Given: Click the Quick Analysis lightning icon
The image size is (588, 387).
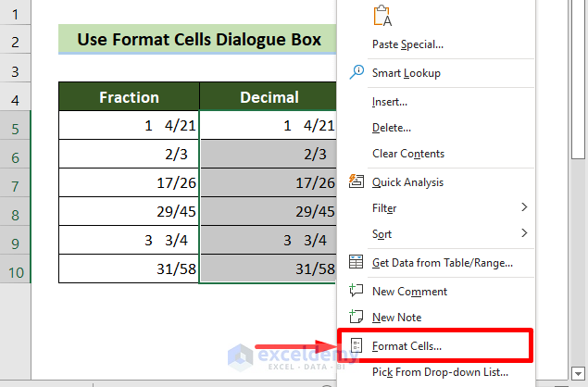Looking at the screenshot, I should (x=356, y=182).
